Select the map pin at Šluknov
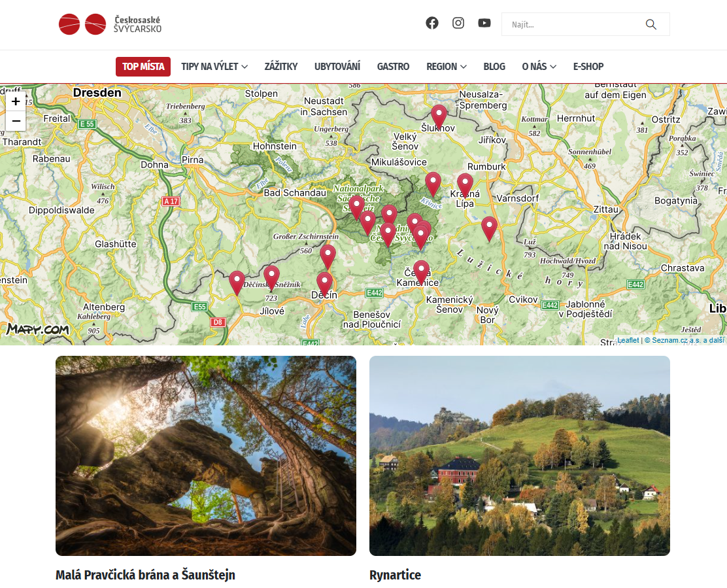Screen dimensions: 727x588 tap(439, 116)
